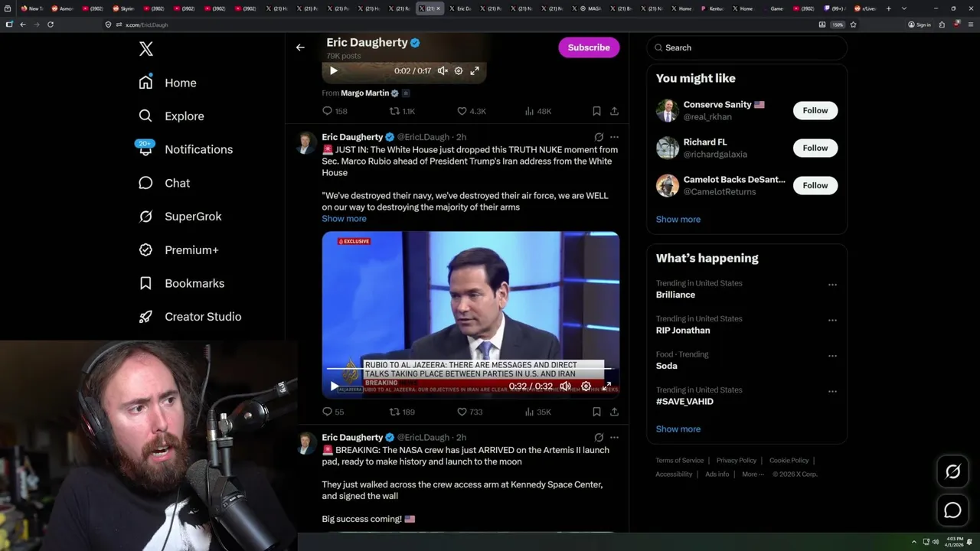Image resolution: width=980 pixels, height=551 pixels.
Task: Follow Conserve Sanity
Action: pos(815,110)
